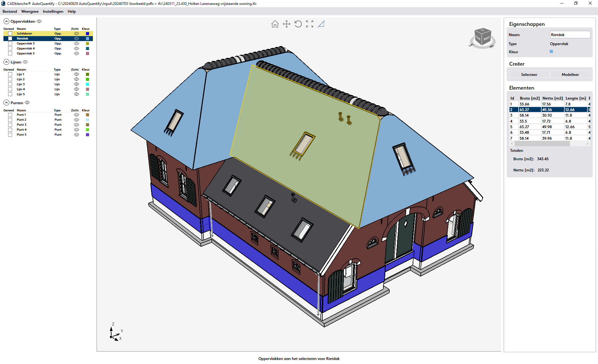Click the Modelleer button
The width and height of the screenshot is (598, 364).
tap(570, 75)
